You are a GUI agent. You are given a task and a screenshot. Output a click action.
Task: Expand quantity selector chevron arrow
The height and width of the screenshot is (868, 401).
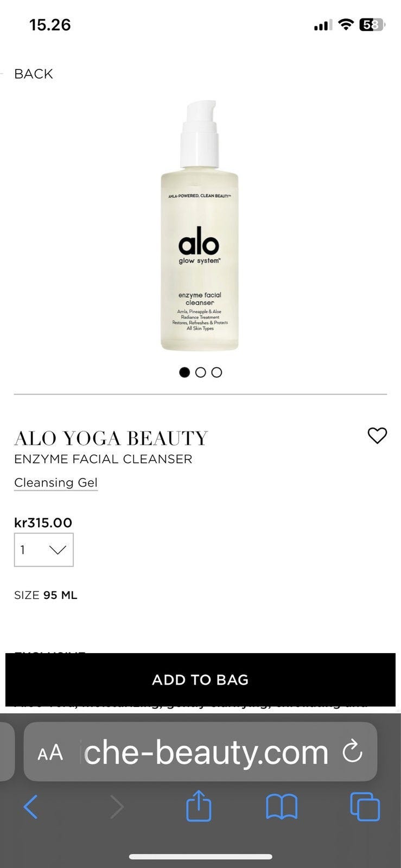coord(58,550)
